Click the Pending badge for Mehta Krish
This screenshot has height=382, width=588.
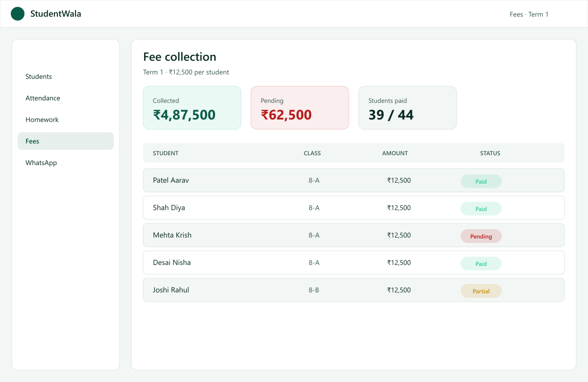click(x=481, y=236)
